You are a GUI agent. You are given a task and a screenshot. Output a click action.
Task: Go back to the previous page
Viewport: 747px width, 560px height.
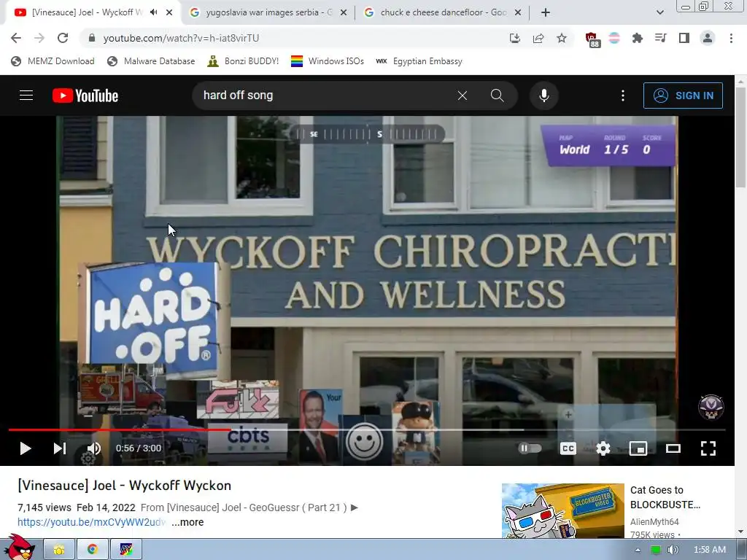(16, 38)
